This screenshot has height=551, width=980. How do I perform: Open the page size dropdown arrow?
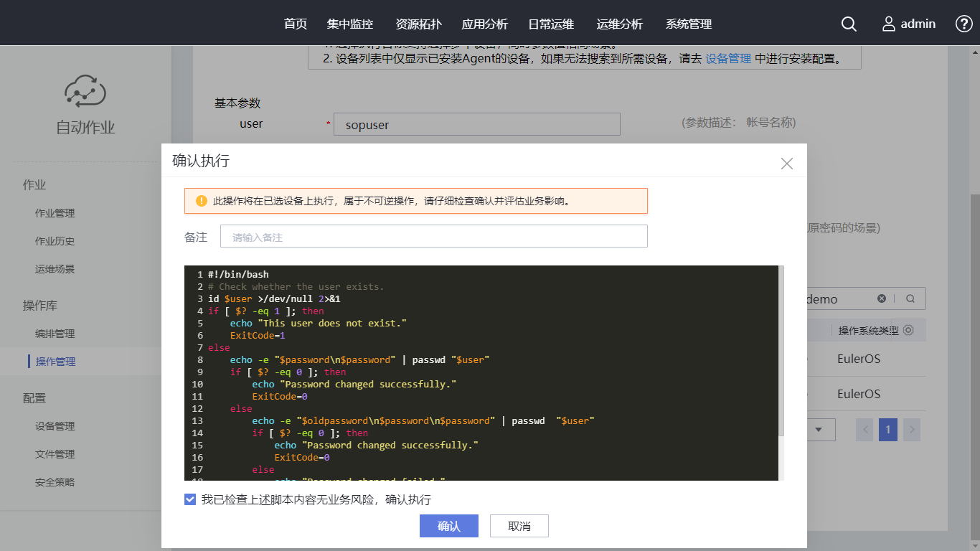(820, 430)
